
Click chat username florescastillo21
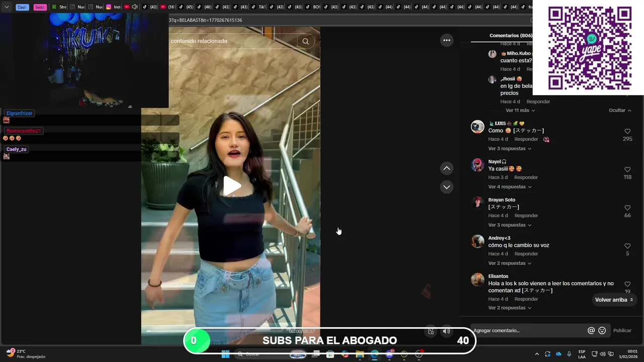(23, 131)
